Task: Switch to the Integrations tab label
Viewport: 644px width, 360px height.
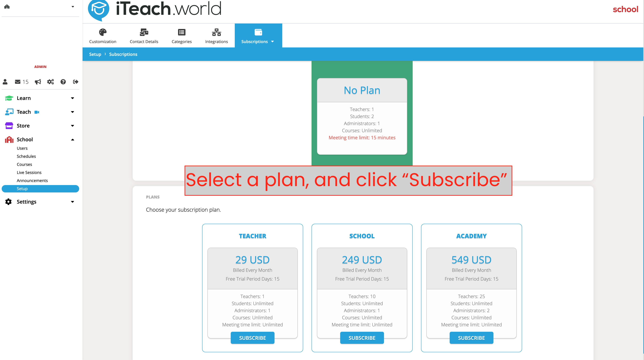Action: point(217,42)
